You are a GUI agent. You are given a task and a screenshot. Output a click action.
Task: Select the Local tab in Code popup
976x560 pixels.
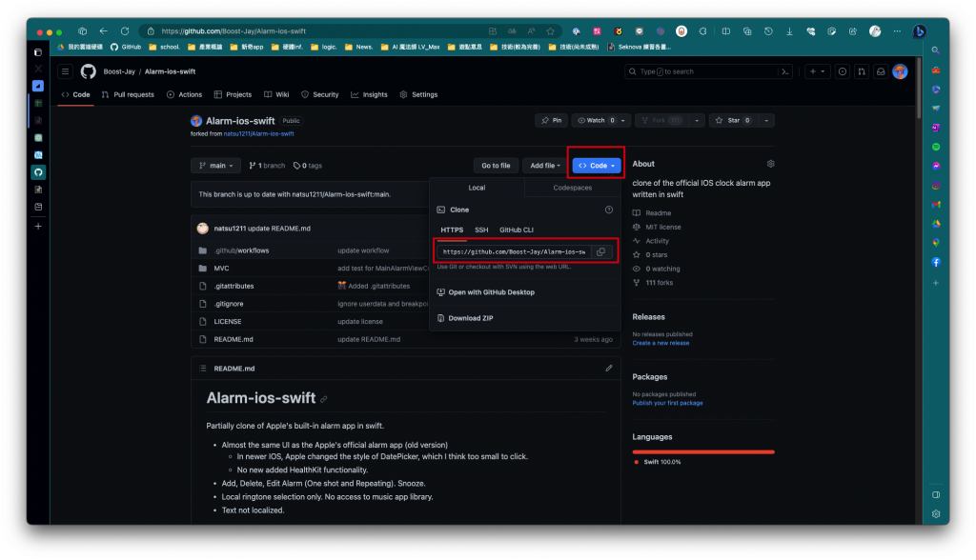click(477, 188)
